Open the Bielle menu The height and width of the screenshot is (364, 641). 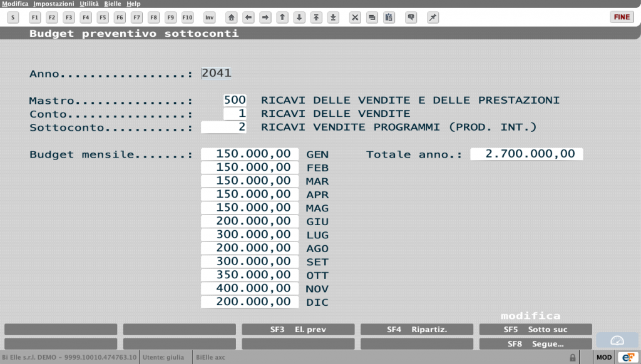[113, 4]
